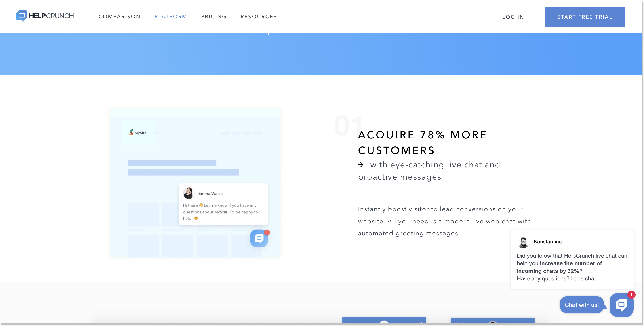Viewport: 644px width, 326px height.
Task: Click the RESOURCES menu item
Action: pos(258,17)
